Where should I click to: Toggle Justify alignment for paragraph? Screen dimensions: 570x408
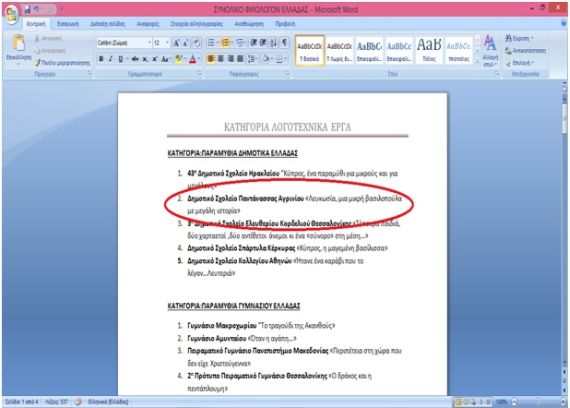click(240, 59)
